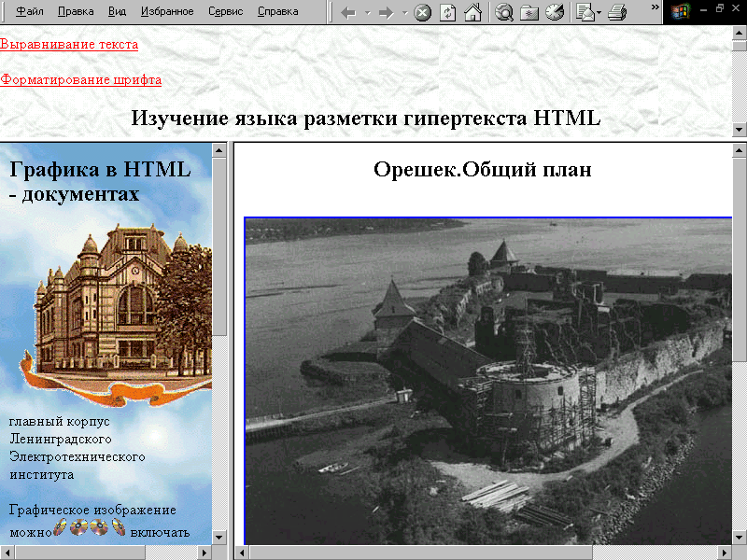Right arrow of left frame horizontal scrollbar
Image resolution: width=747 pixels, height=560 pixels.
[204, 553]
